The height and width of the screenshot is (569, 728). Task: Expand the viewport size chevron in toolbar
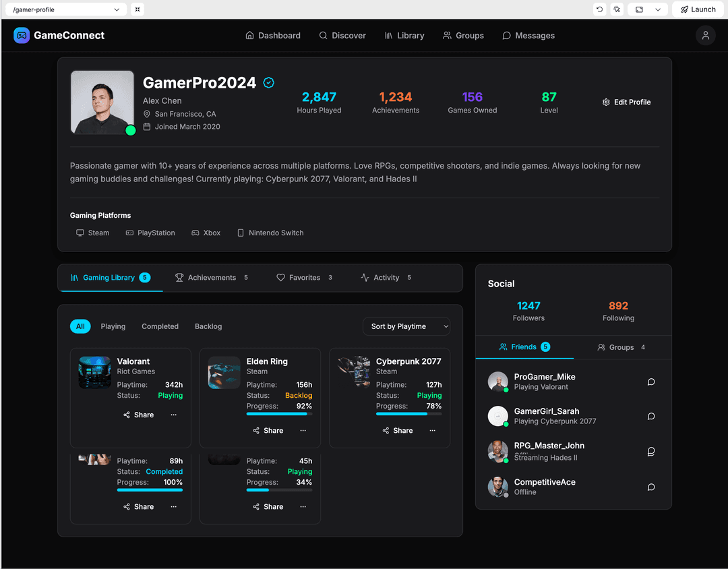point(658,9)
